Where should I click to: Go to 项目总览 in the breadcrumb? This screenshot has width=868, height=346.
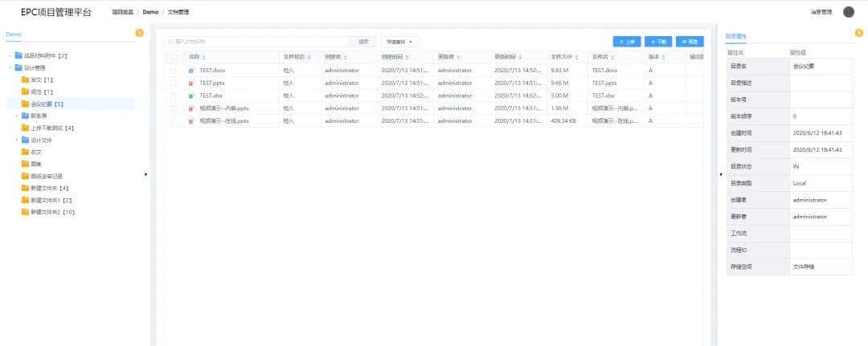pos(122,12)
